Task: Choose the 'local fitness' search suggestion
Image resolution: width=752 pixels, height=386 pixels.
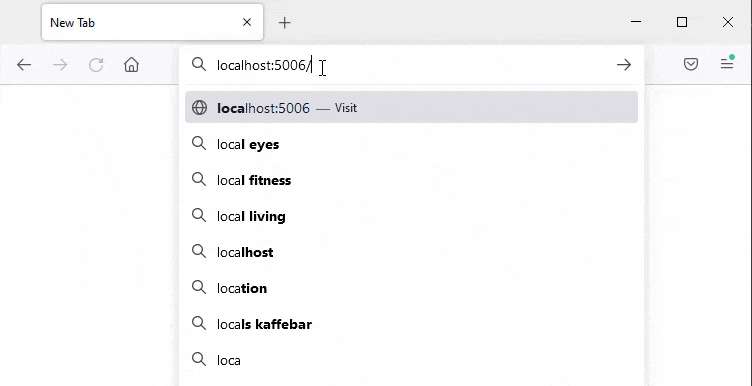Action: point(411,180)
